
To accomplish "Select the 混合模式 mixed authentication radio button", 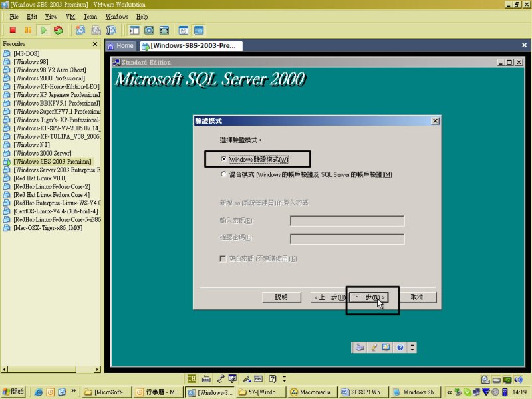I will (223, 174).
